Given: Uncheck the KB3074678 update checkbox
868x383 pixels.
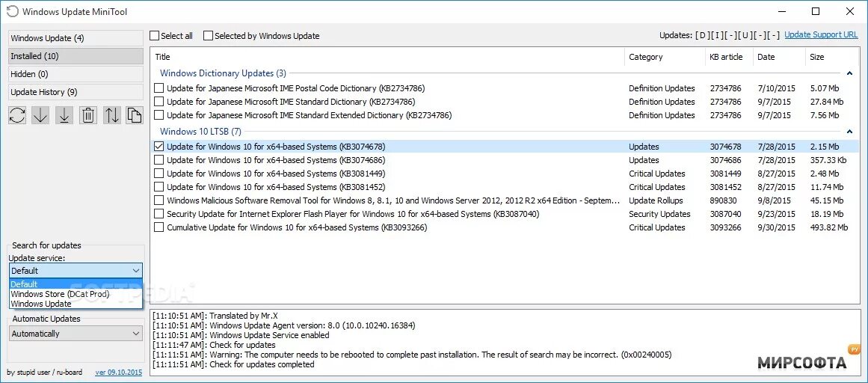Looking at the screenshot, I should point(159,147).
